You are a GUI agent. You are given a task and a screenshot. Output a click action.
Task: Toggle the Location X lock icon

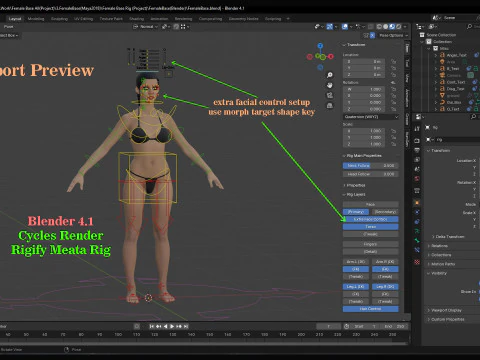394,62
